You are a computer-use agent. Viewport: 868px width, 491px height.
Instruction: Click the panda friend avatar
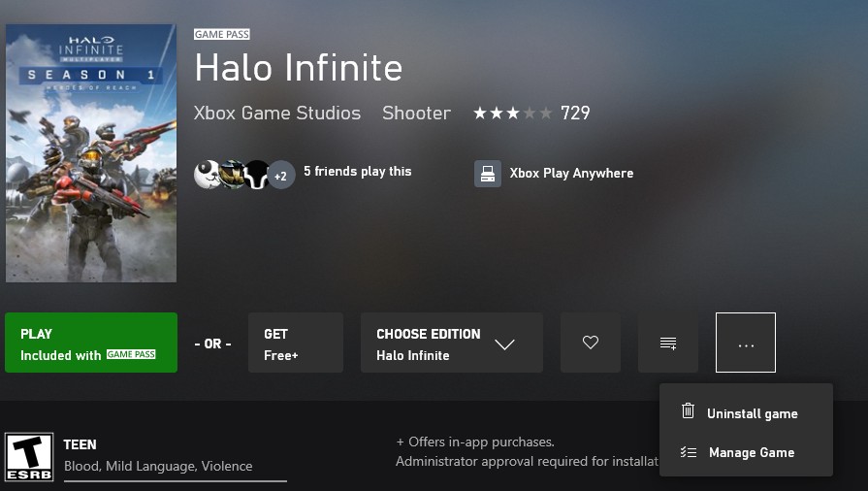pos(207,175)
